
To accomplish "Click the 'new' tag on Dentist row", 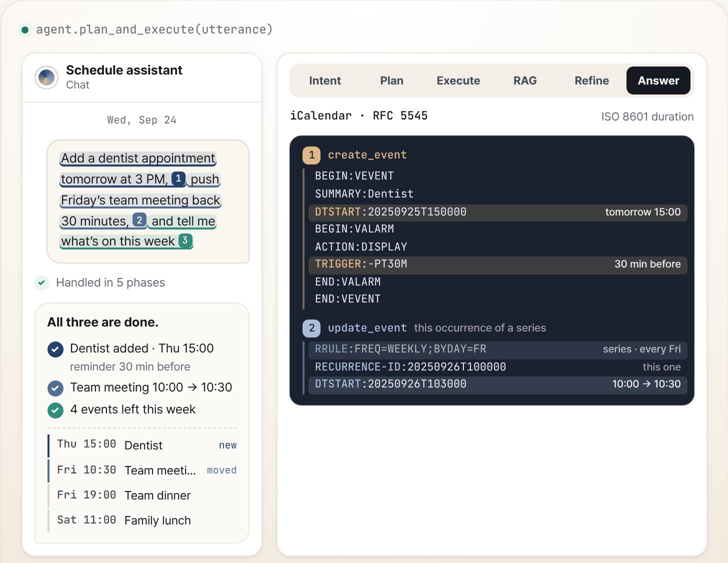I will pos(228,445).
